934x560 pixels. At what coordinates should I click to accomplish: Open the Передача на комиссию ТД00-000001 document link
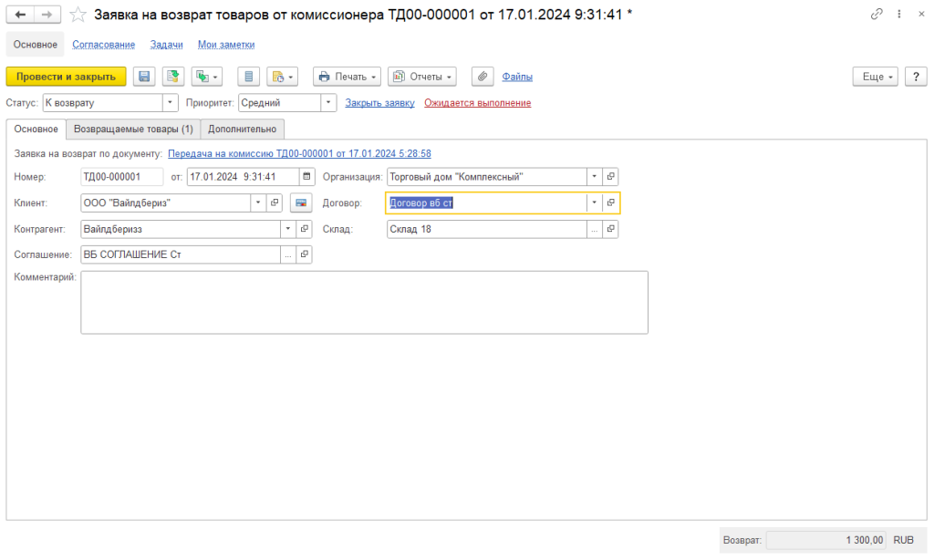pos(299,153)
